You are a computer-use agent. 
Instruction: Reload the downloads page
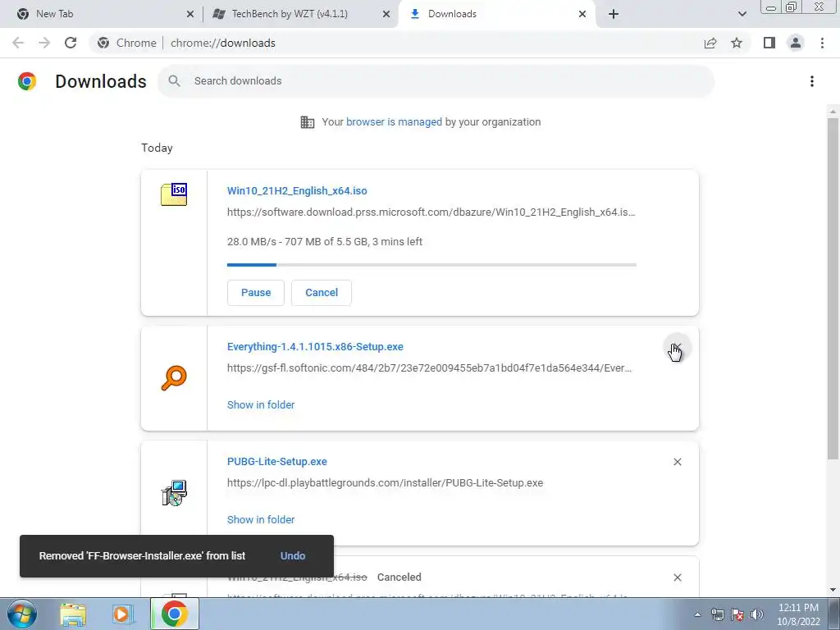pos(71,43)
